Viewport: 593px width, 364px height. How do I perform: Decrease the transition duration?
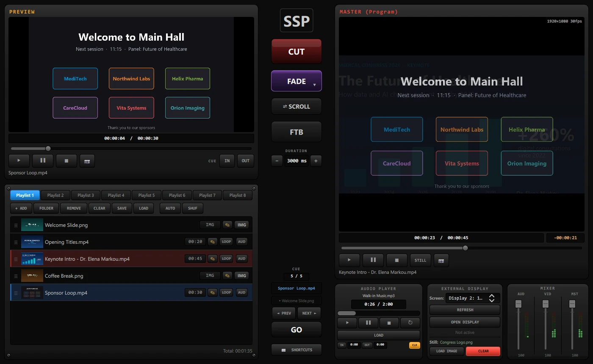277,161
